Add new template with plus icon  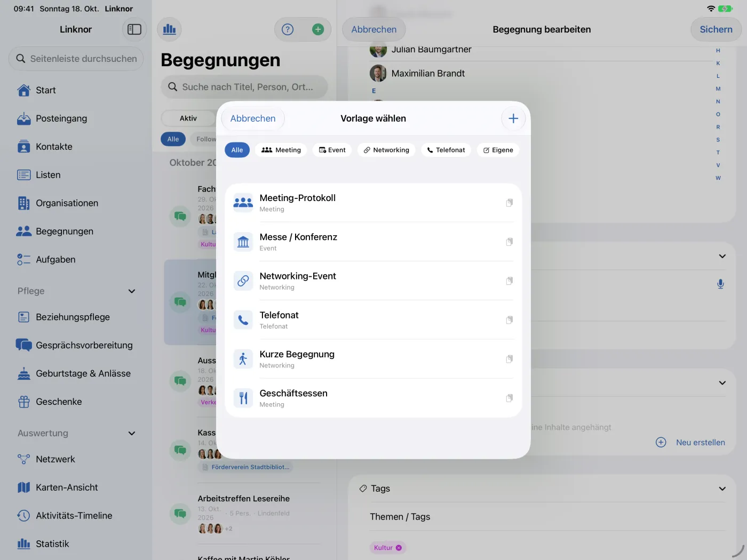coord(513,118)
